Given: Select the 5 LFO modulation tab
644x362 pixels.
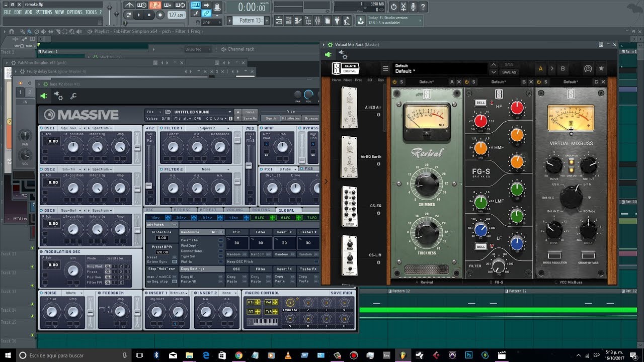Looking at the screenshot, I should 263,218.
